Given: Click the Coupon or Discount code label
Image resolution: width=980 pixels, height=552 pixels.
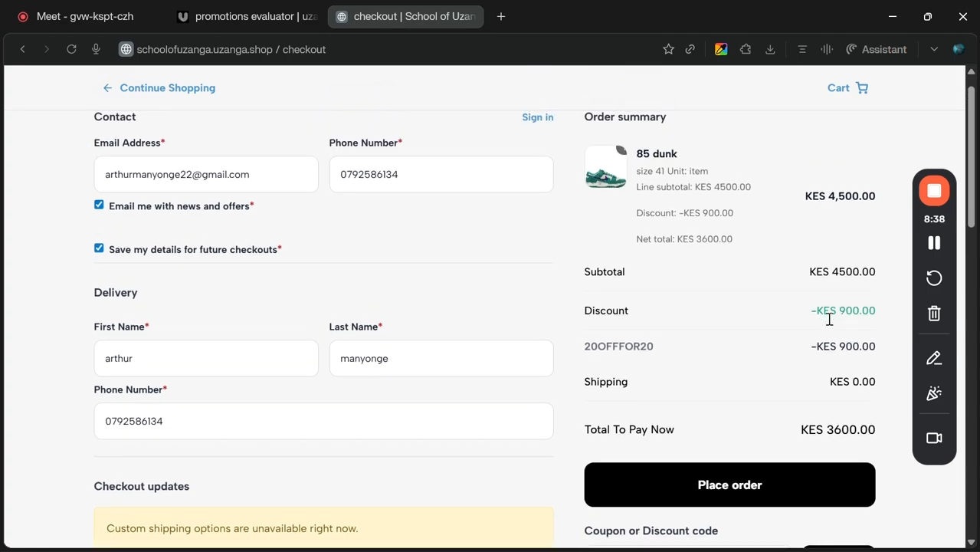Looking at the screenshot, I should coord(651,531).
